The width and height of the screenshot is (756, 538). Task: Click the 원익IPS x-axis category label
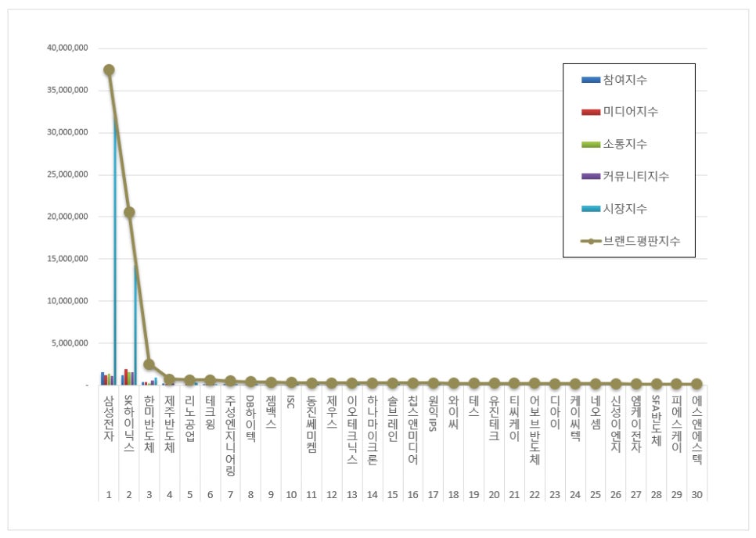[433, 414]
